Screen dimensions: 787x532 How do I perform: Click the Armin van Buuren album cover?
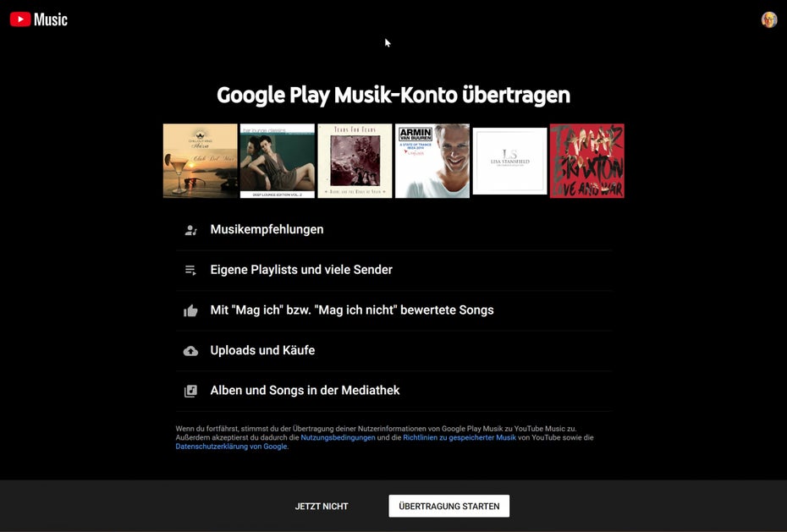point(432,161)
